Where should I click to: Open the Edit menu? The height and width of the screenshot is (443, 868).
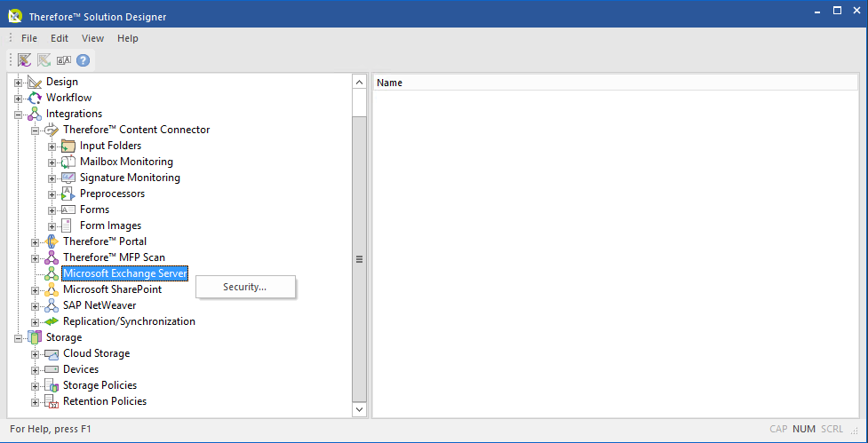[x=60, y=38]
